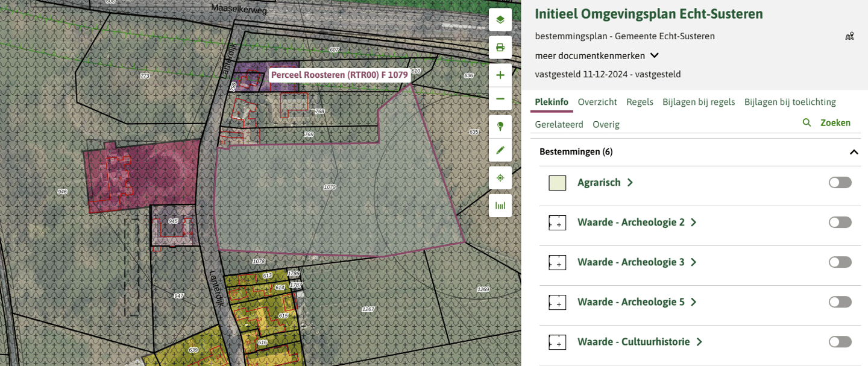The width and height of the screenshot is (868, 366).
Task: Click parcel number 773 on the map
Action: (x=145, y=76)
